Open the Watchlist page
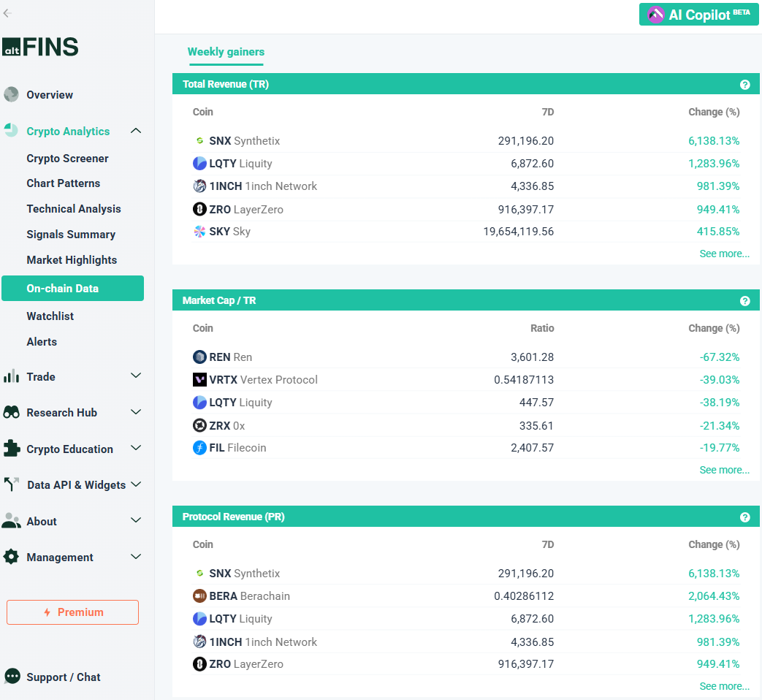 click(50, 316)
